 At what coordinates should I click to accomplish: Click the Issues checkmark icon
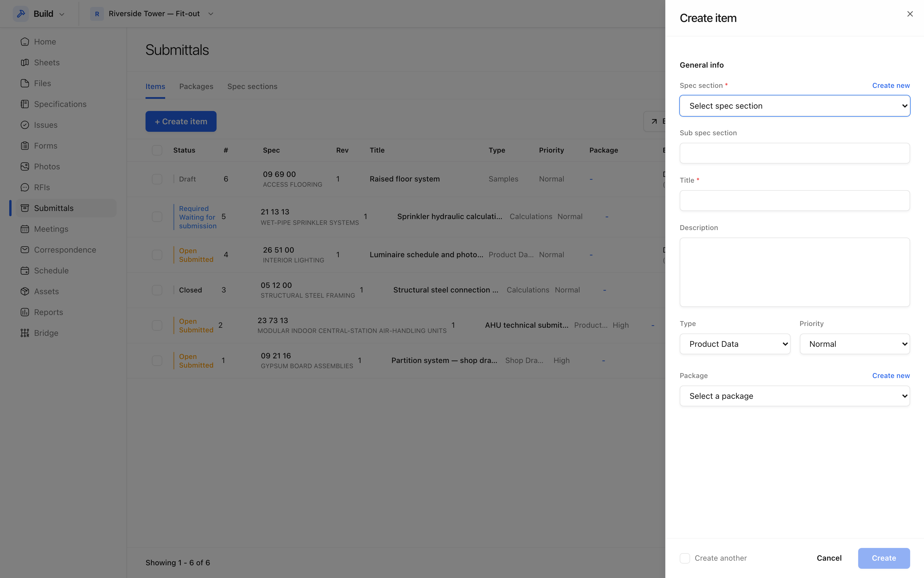[25, 125]
